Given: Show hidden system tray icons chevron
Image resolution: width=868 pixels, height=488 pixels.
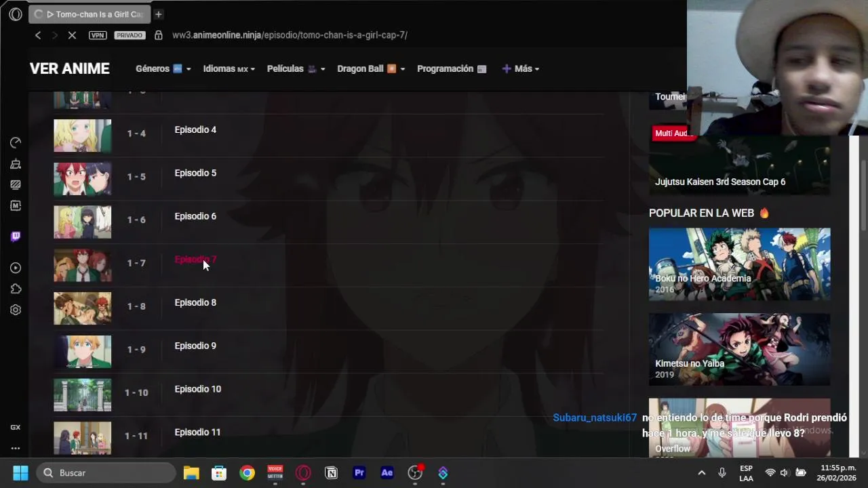Looking at the screenshot, I should click(701, 473).
